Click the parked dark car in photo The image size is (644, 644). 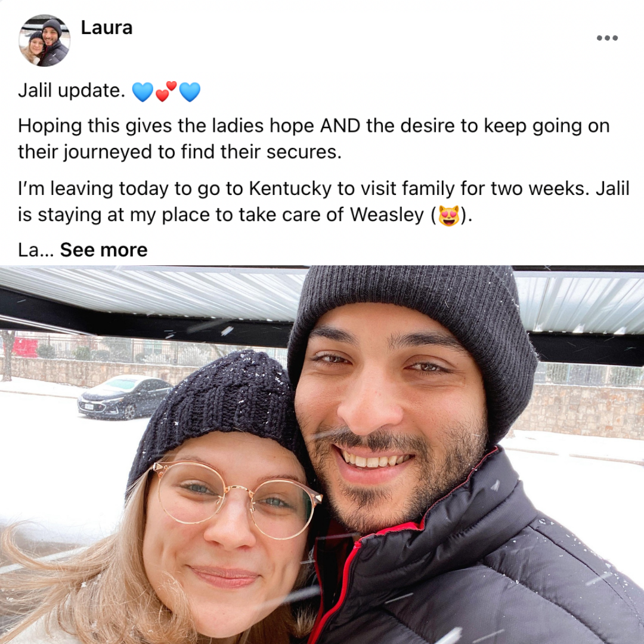pyautogui.click(x=125, y=397)
